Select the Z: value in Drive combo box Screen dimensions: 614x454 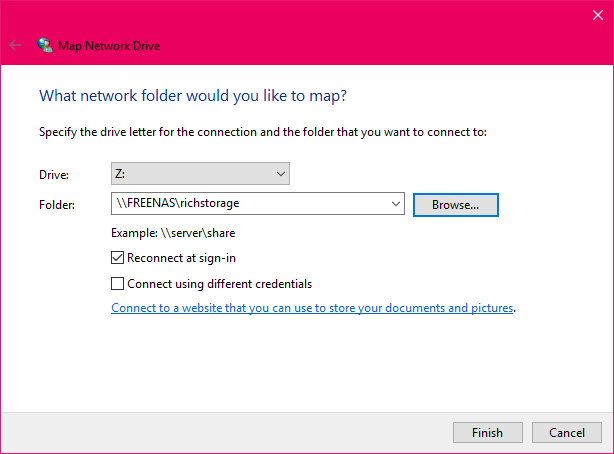click(190, 174)
